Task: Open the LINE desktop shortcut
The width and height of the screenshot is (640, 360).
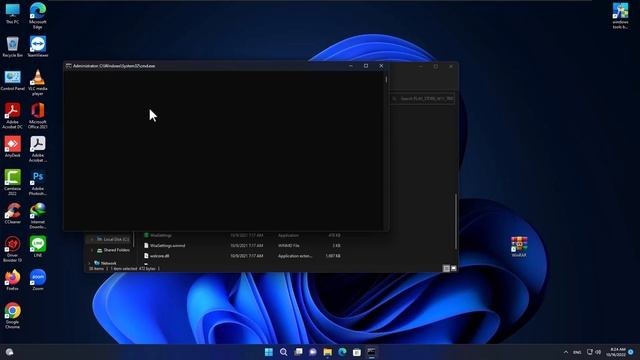Action: pos(38,247)
